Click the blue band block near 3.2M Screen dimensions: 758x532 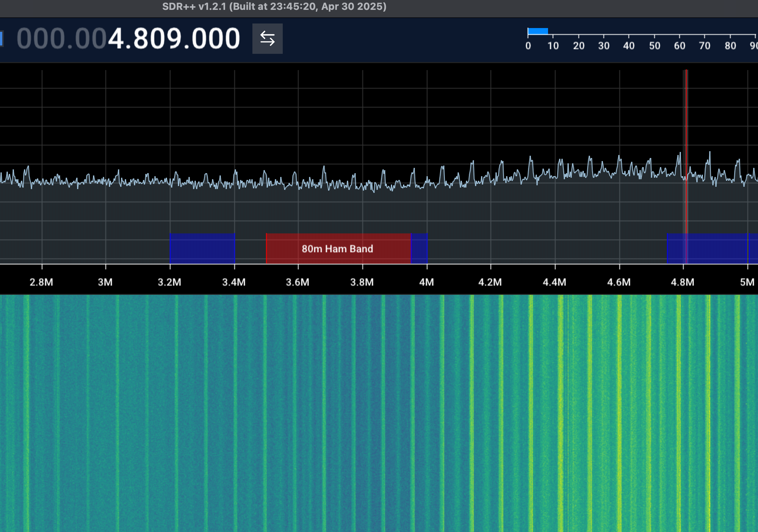click(x=202, y=249)
